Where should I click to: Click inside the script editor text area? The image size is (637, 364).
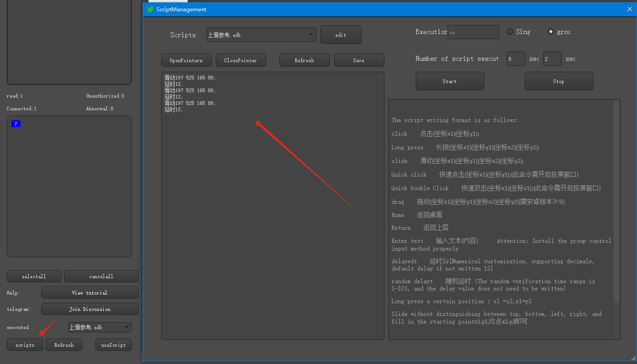[273, 206]
